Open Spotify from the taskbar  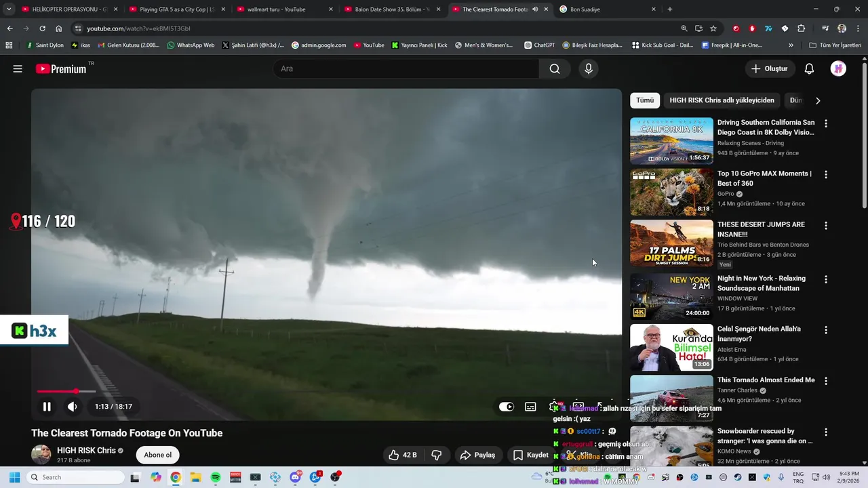(x=216, y=477)
